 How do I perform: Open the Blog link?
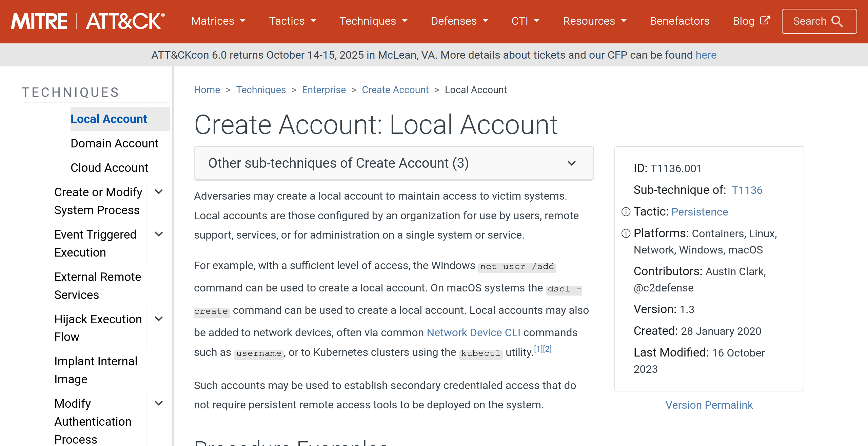tap(751, 21)
